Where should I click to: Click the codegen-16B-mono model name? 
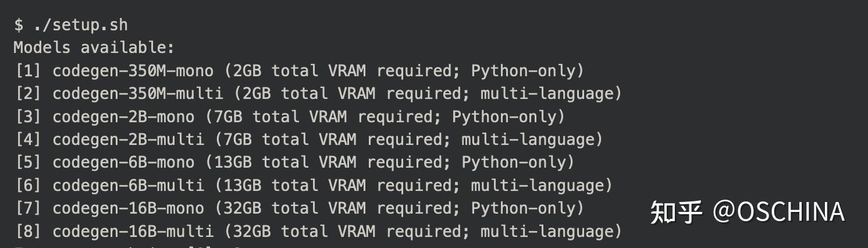point(128,208)
